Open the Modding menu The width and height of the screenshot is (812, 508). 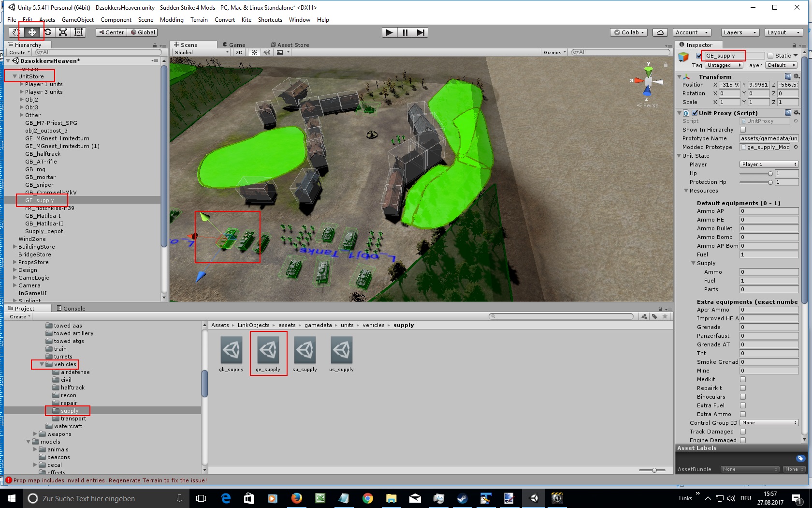(172, 20)
